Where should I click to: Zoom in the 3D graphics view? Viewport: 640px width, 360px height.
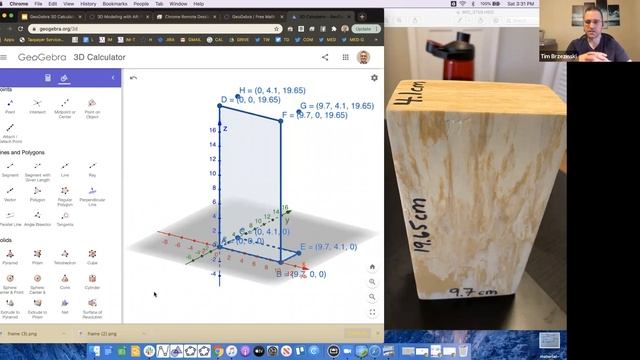[x=372, y=282]
